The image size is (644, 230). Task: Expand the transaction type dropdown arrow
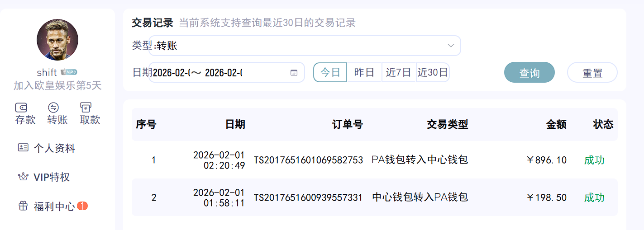click(x=451, y=46)
